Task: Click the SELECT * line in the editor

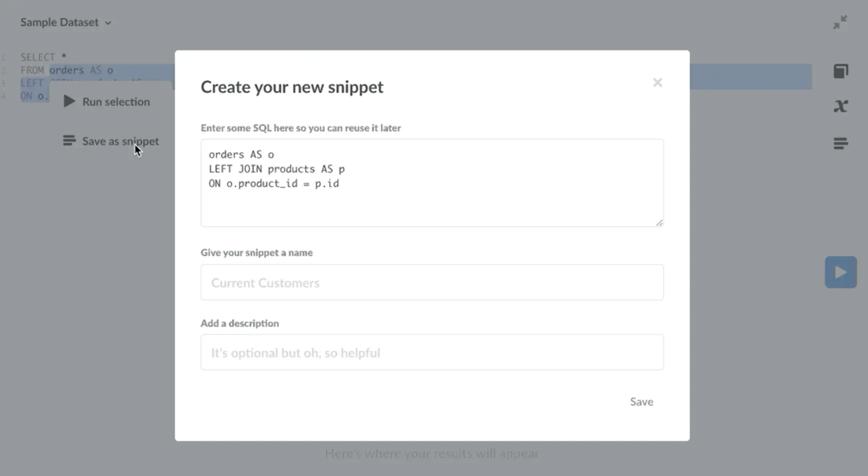Action: pos(43,57)
